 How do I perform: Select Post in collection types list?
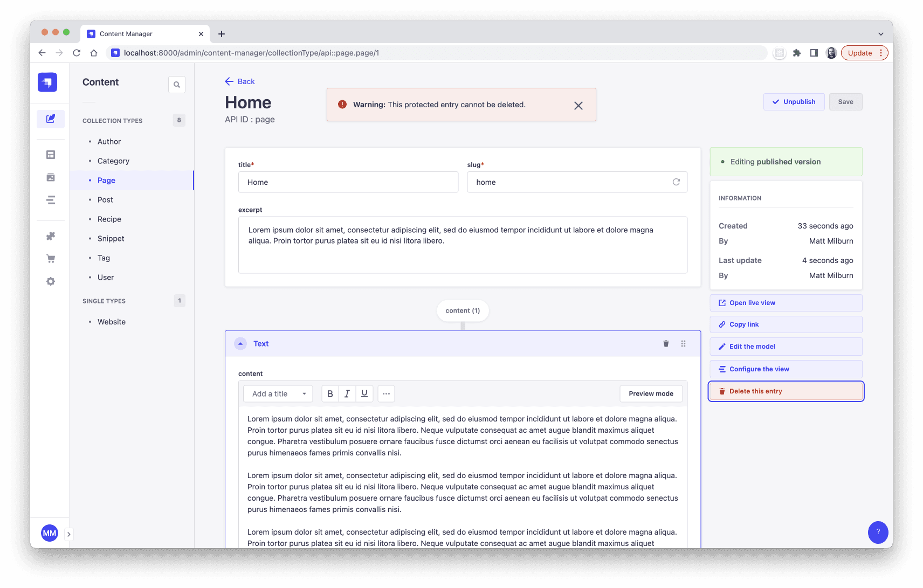pos(105,200)
